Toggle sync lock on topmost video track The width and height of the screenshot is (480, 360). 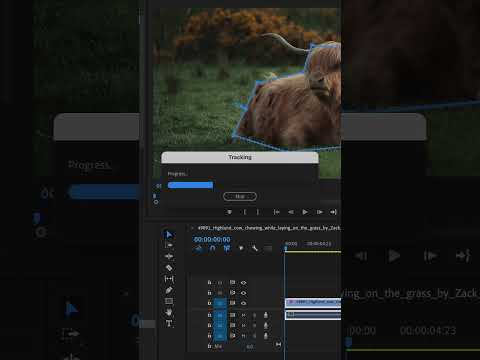[x=233, y=283]
